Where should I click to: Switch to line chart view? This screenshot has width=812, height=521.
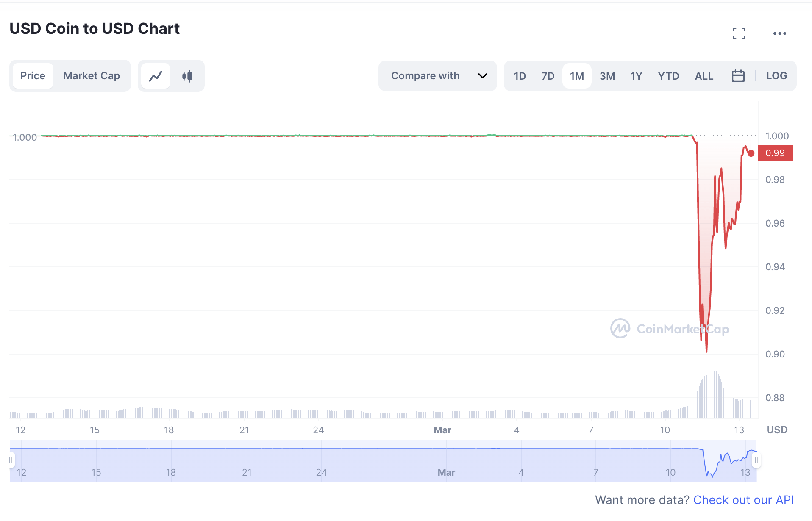156,76
